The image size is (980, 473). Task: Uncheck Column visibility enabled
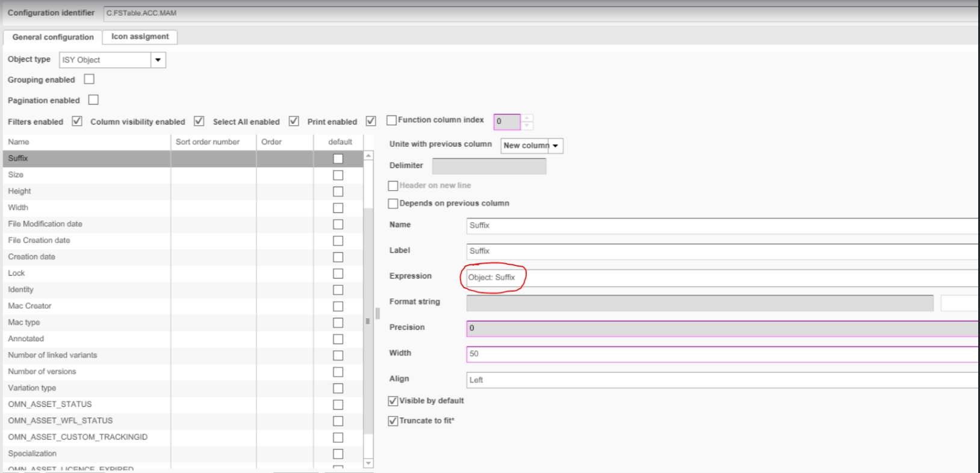coord(199,121)
